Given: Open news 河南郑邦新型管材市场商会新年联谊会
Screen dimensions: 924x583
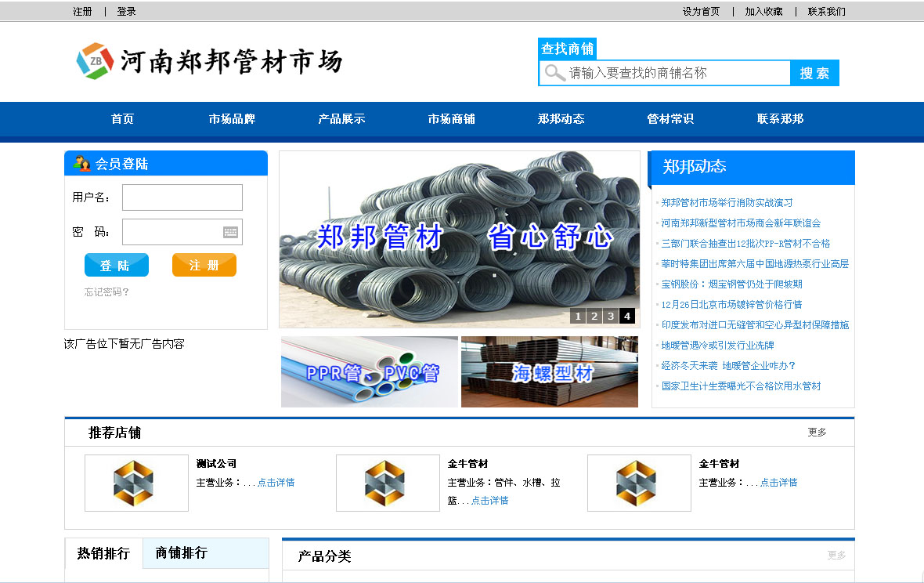Looking at the screenshot, I should point(741,223).
